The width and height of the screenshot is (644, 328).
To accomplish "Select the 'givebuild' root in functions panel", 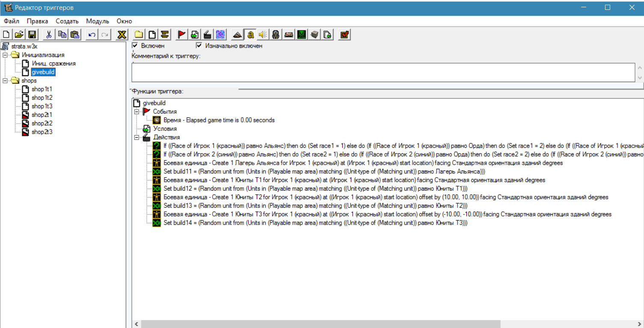I will 154,103.
